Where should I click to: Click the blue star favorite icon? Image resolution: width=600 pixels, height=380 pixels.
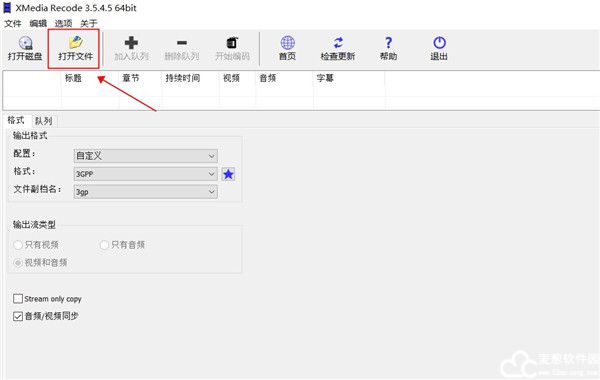(x=228, y=175)
